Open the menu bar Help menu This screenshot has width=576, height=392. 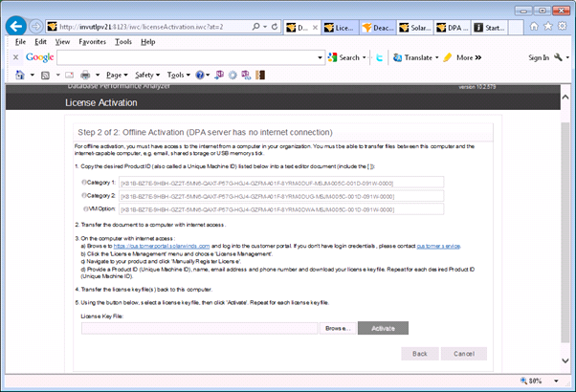[148, 42]
